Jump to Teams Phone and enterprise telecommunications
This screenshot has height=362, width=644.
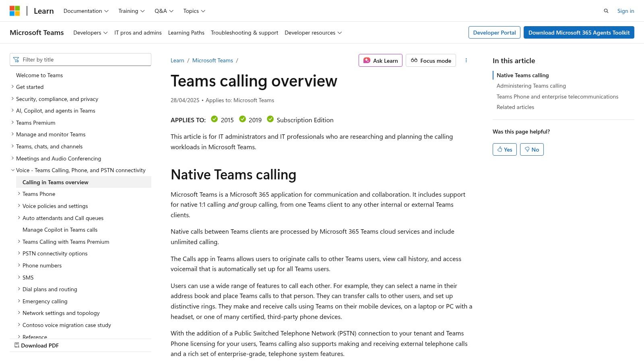(x=557, y=97)
